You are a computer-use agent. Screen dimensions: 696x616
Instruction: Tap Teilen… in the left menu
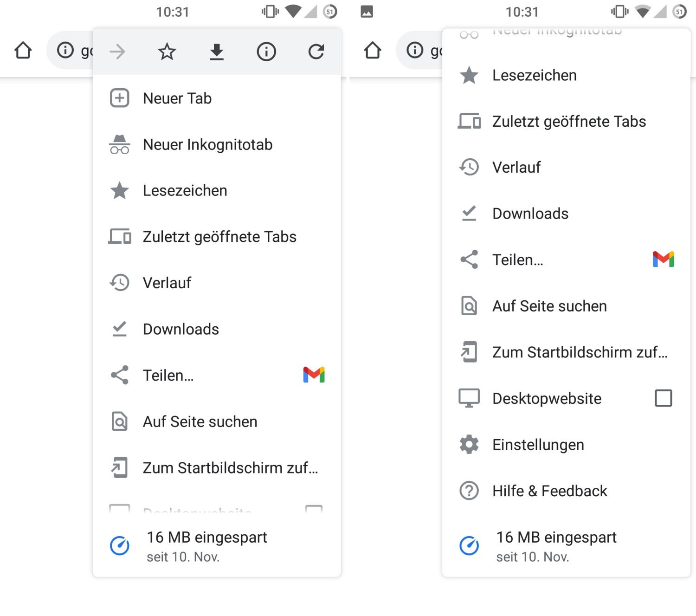click(168, 375)
